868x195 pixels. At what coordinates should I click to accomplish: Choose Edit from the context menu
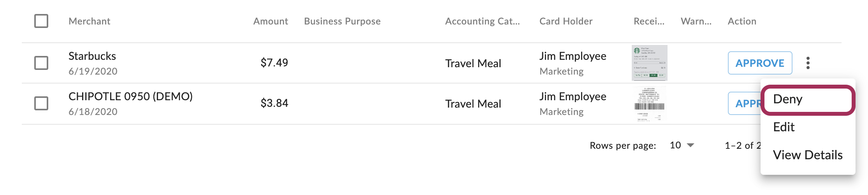(x=784, y=127)
